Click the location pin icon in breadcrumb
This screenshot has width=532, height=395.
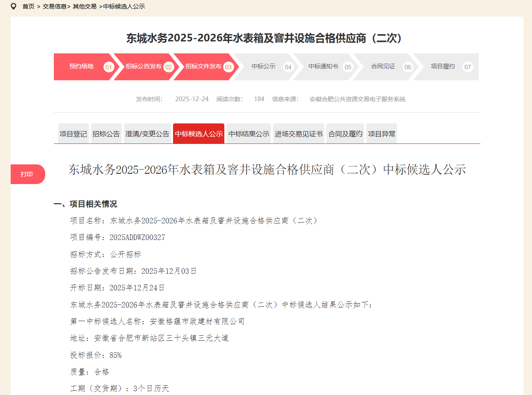[x=14, y=6]
